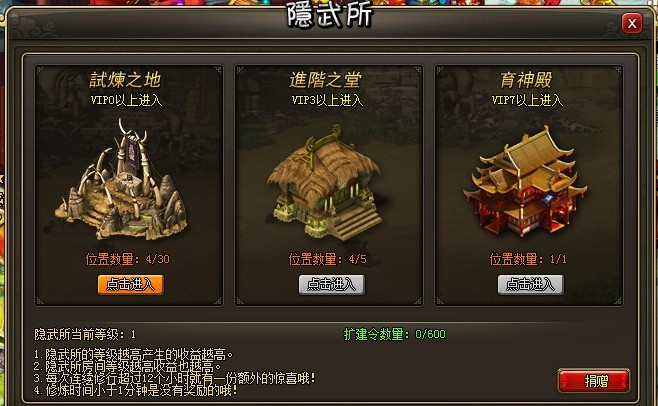
Task: Select the bone altar building icon
Action: point(122,181)
